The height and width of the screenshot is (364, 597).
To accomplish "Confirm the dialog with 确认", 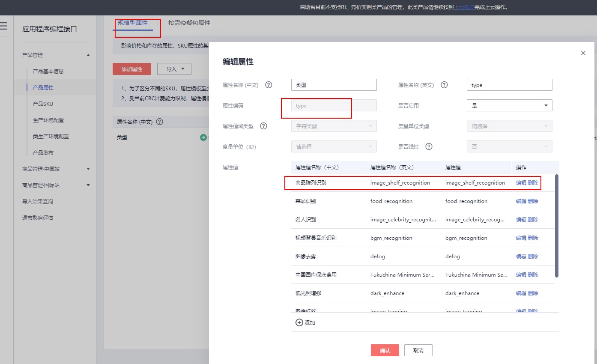I will click(x=385, y=350).
